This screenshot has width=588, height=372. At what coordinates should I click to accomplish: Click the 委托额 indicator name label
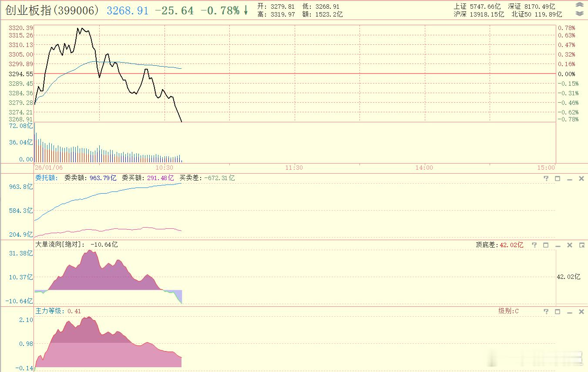click(47, 178)
